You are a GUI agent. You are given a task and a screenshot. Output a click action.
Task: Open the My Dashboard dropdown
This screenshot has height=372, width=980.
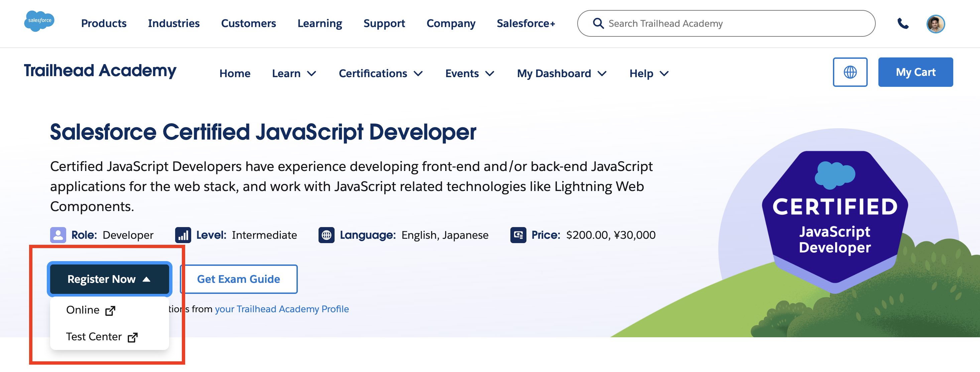point(562,73)
